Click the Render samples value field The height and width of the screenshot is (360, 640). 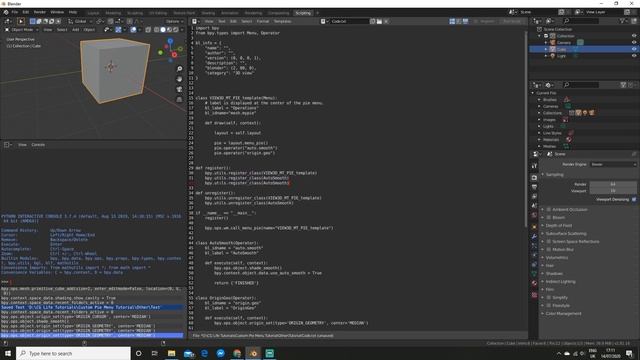click(613, 184)
